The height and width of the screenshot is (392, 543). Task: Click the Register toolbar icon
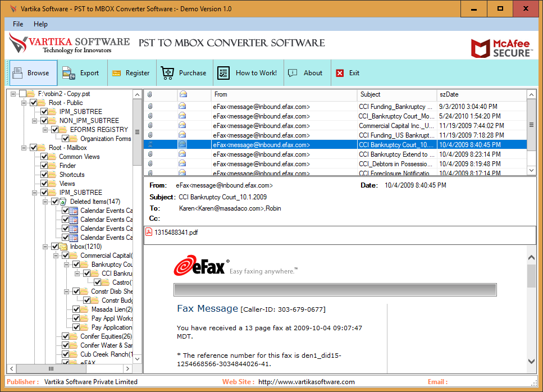pos(116,73)
